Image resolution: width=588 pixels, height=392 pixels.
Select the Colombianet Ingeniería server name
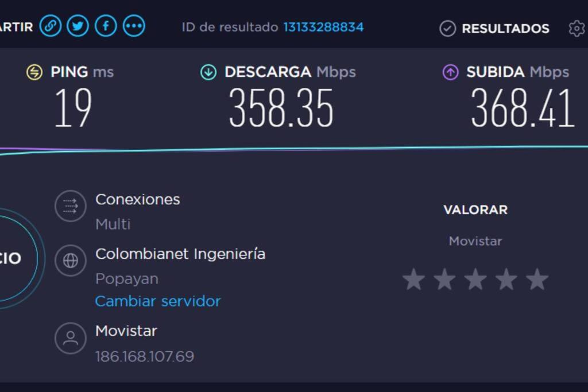(180, 254)
